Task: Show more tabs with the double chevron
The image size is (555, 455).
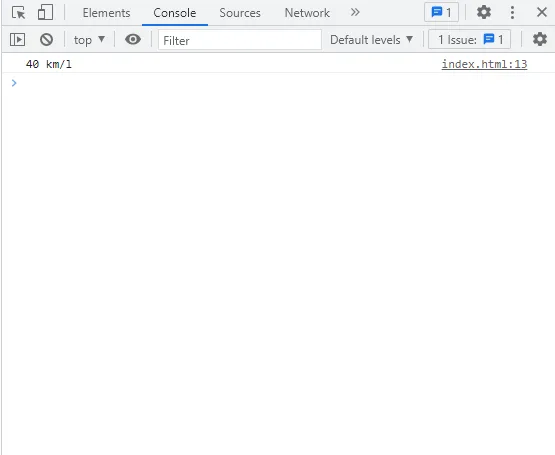Action: click(x=355, y=13)
